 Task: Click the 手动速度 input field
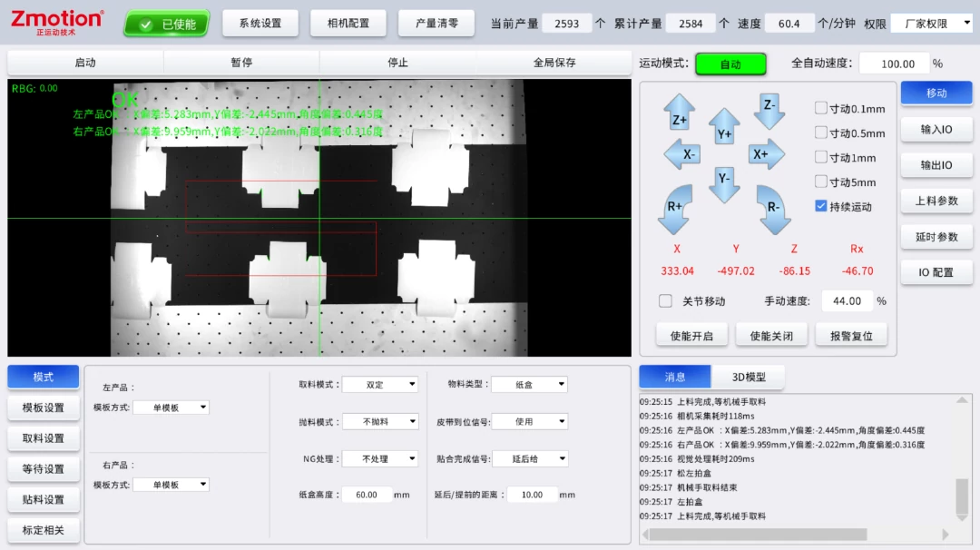[x=847, y=301]
